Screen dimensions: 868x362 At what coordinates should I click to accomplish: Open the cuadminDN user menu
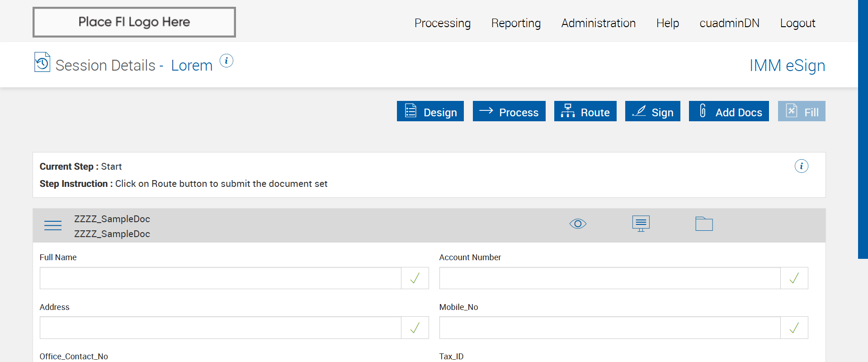tap(729, 23)
